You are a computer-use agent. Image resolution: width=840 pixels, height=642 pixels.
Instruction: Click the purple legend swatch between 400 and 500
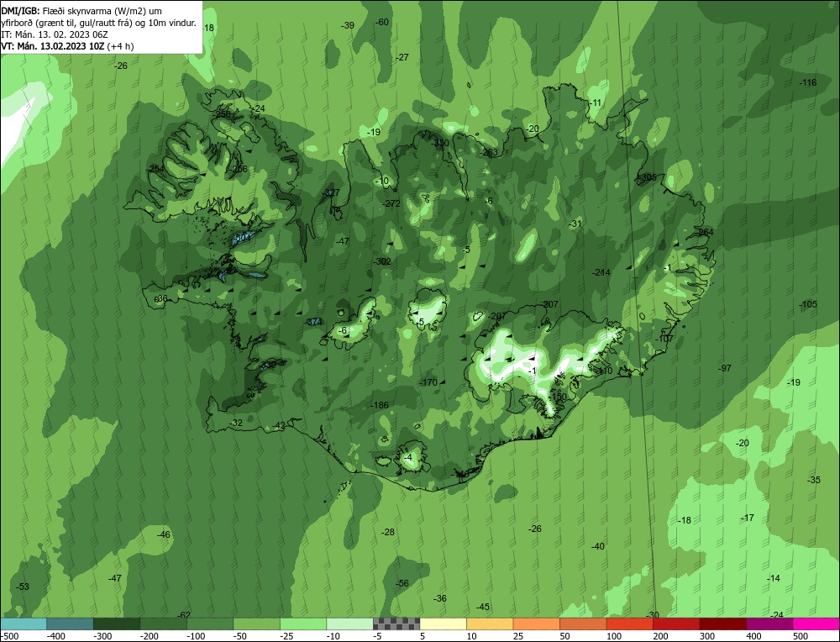(x=769, y=624)
